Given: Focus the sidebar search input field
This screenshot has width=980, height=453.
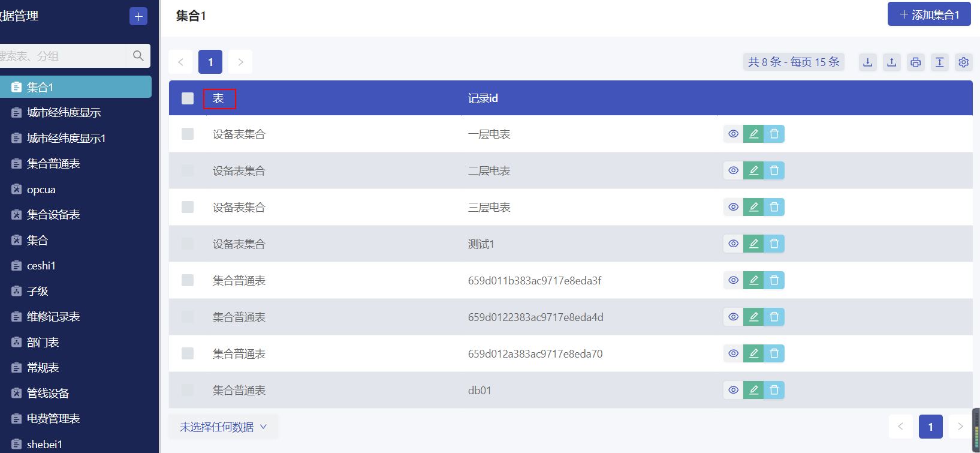Looking at the screenshot, I should [63, 56].
